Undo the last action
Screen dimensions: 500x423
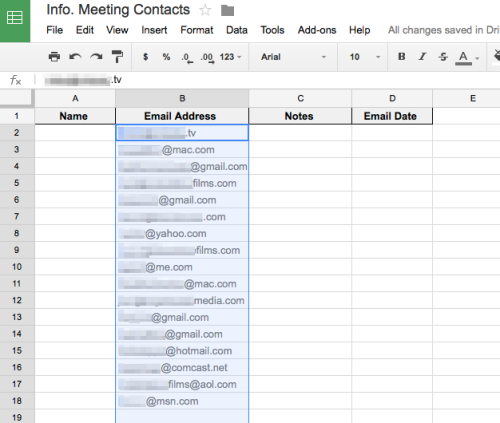tap(75, 57)
